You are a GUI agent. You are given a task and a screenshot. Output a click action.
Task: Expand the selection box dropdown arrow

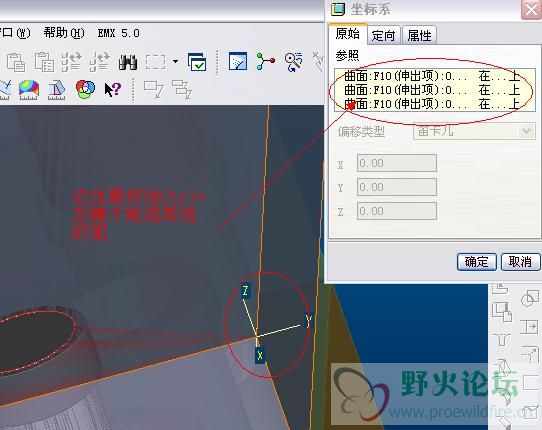coord(175,62)
